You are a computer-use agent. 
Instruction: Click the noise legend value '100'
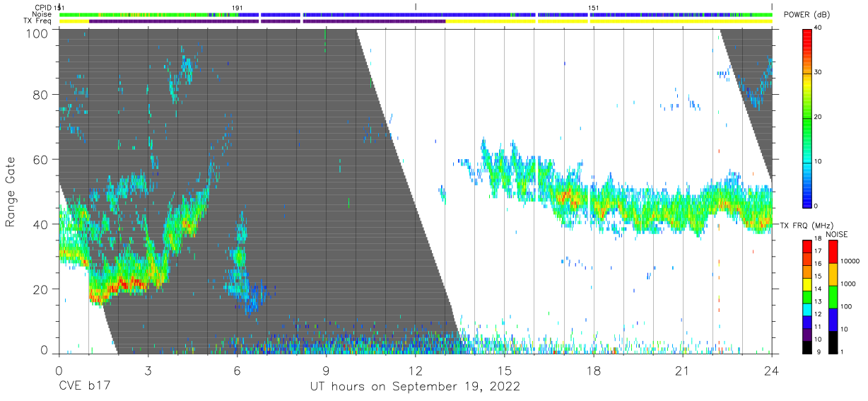847,306
